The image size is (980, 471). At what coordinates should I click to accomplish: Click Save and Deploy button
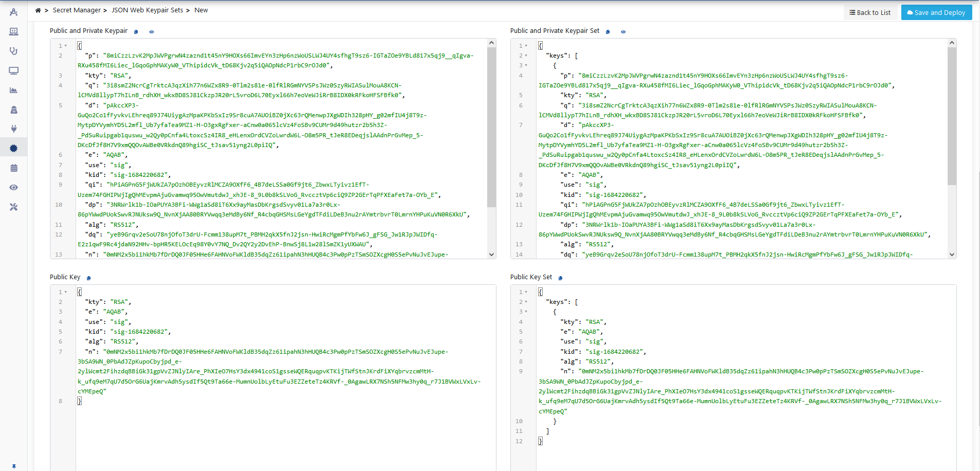coord(936,12)
